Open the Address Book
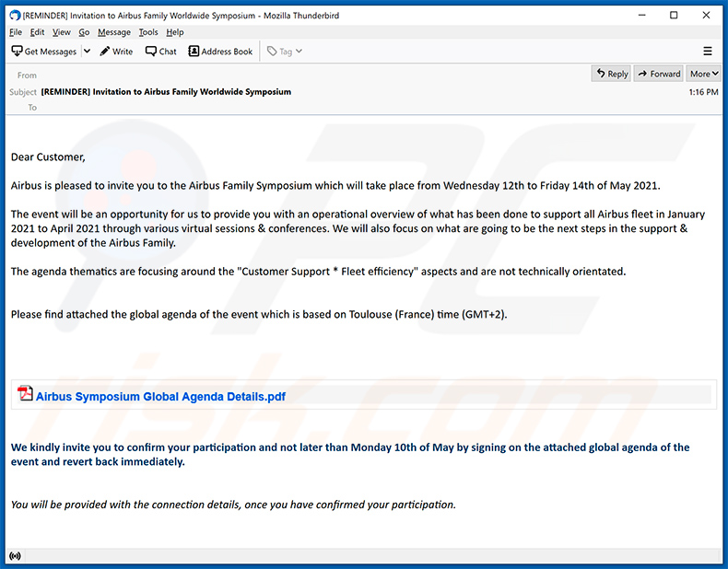This screenshot has height=569, width=728. coord(220,52)
